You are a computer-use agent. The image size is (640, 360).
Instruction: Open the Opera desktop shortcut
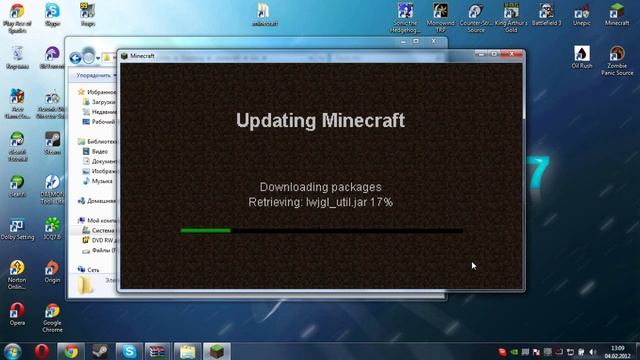[17, 314]
